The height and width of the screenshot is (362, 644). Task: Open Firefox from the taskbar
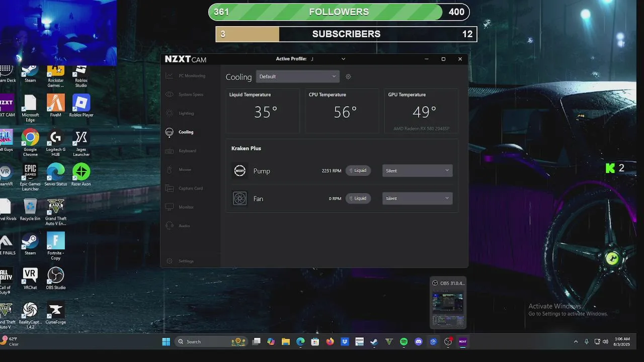330,342
